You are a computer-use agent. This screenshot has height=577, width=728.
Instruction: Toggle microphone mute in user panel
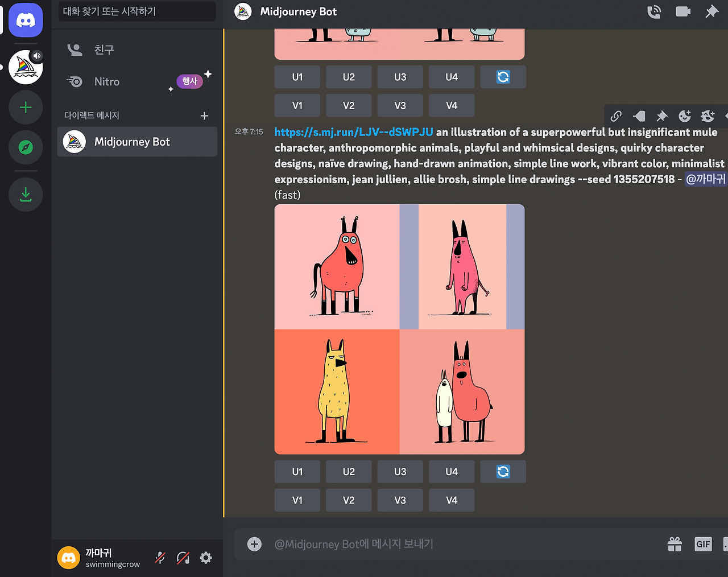click(x=160, y=558)
